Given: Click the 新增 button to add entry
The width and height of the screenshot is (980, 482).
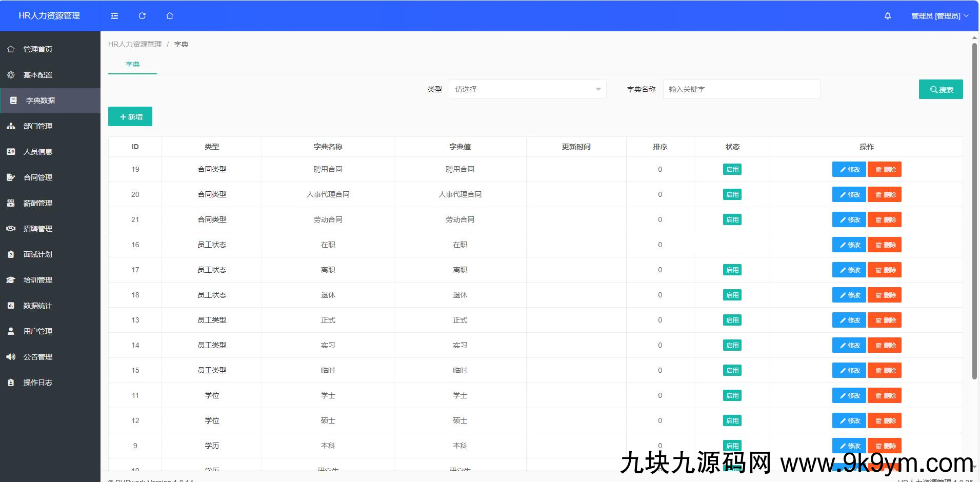Looking at the screenshot, I should click(x=130, y=117).
